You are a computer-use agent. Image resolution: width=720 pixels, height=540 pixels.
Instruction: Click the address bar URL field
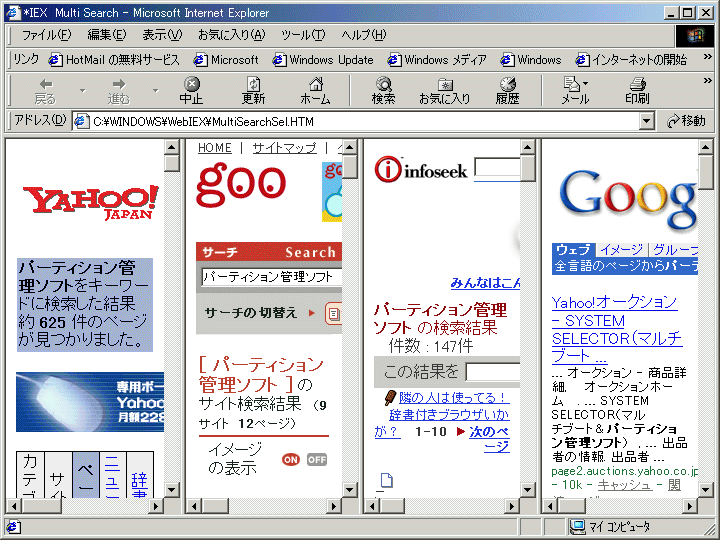click(364, 122)
